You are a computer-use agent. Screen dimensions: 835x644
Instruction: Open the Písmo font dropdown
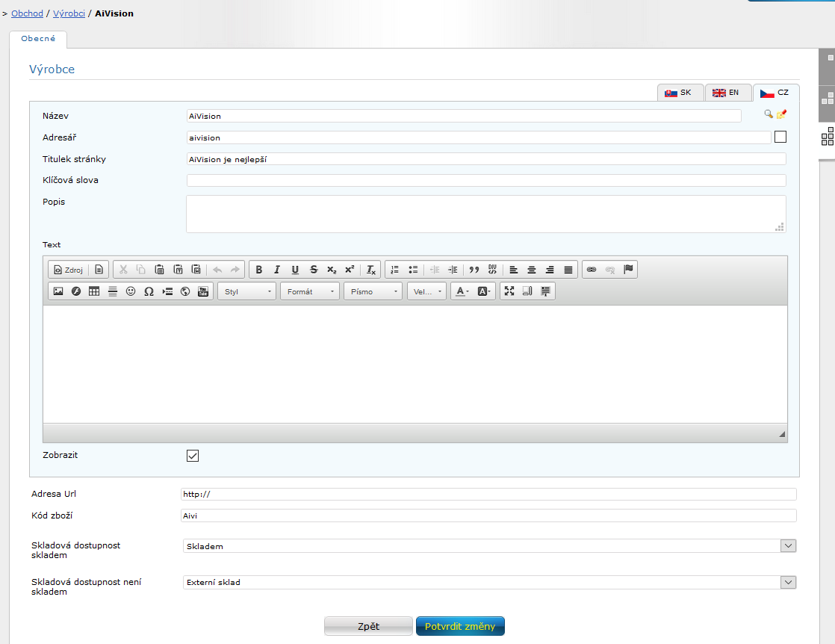click(373, 291)
